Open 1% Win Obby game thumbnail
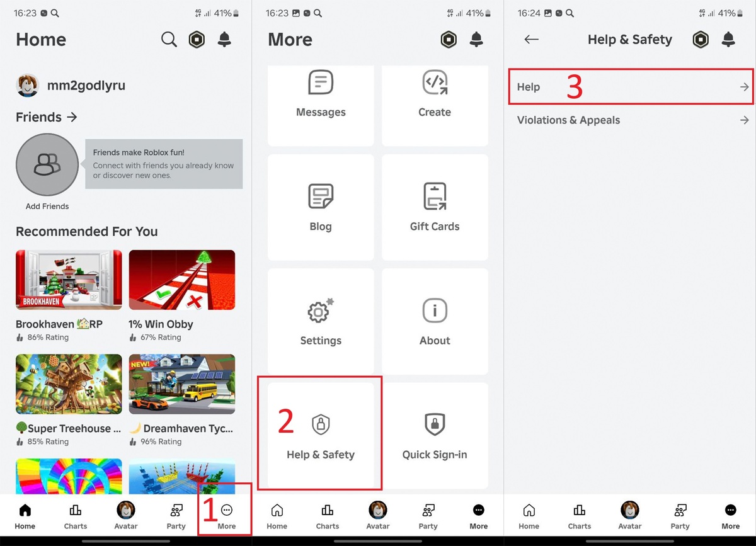 182,280
